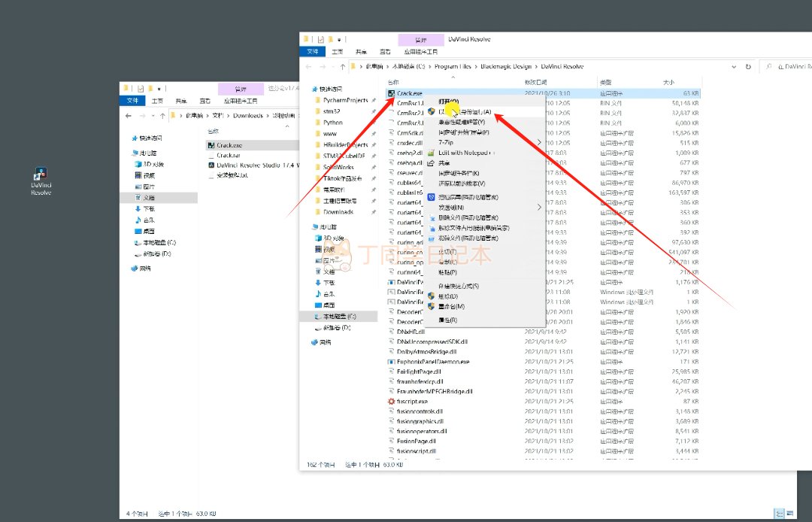Click the 网络 network icon in the left window

(x=145, y=268)
